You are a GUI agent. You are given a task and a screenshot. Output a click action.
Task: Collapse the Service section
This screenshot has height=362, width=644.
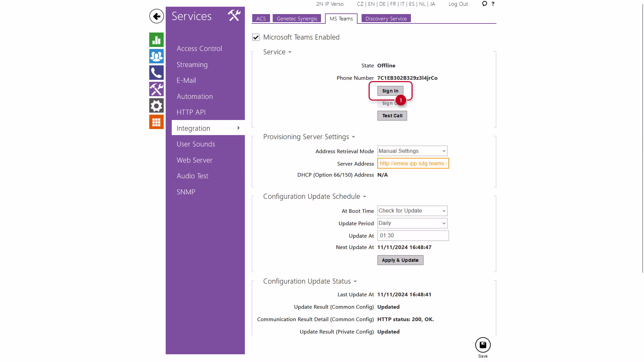tap(277, 52)
